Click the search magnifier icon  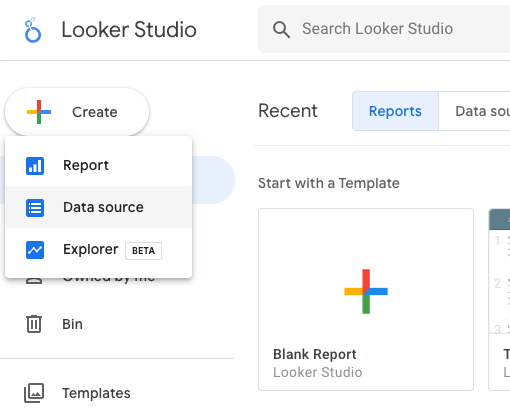pos(281,29)
